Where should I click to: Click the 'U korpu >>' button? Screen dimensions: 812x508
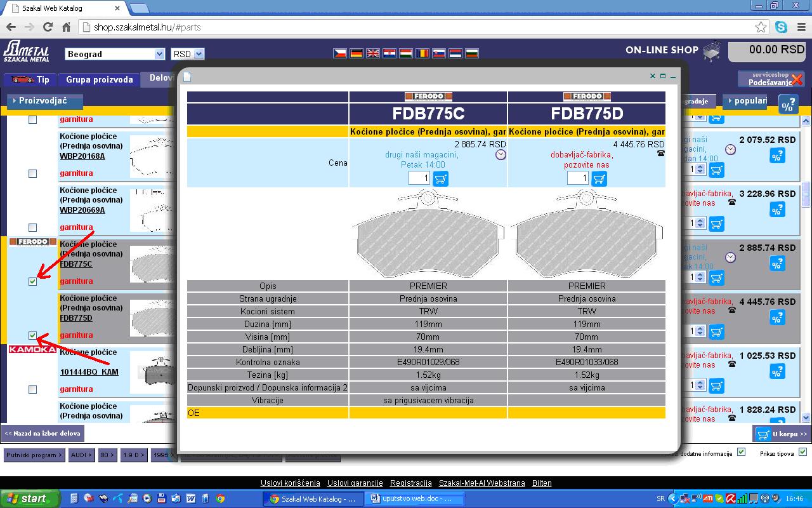pos(783,434)
